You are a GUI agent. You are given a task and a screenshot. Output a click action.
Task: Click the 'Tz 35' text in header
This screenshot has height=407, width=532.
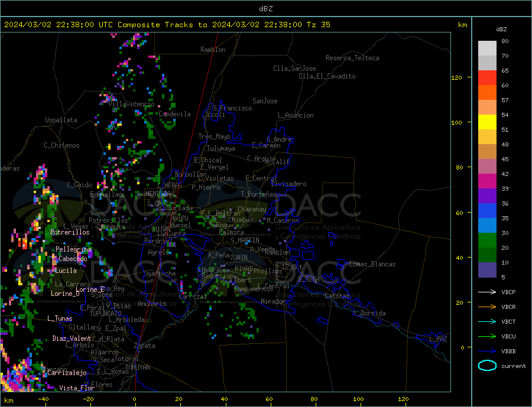pyautogui.click(x=318, y=25)
